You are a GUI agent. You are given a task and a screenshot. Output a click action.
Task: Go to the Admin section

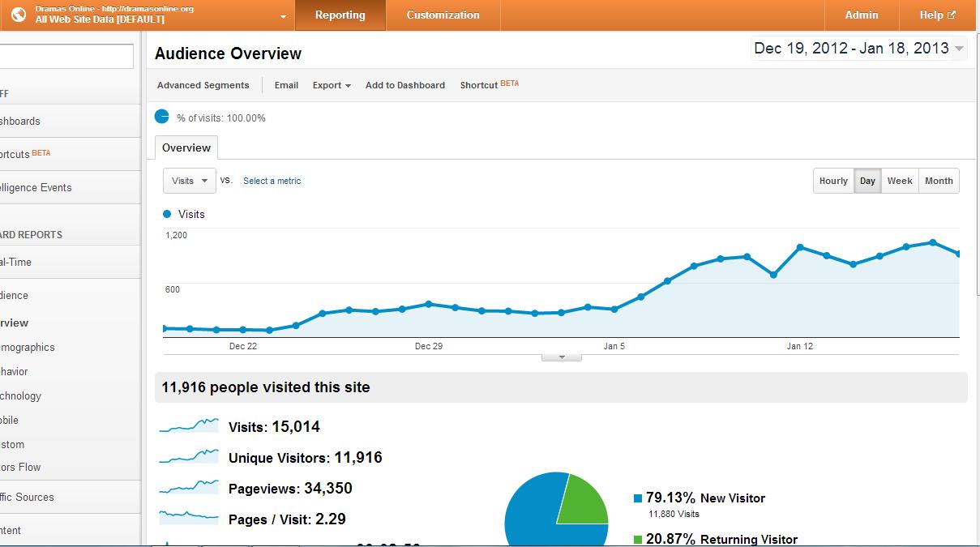(861, 15)
